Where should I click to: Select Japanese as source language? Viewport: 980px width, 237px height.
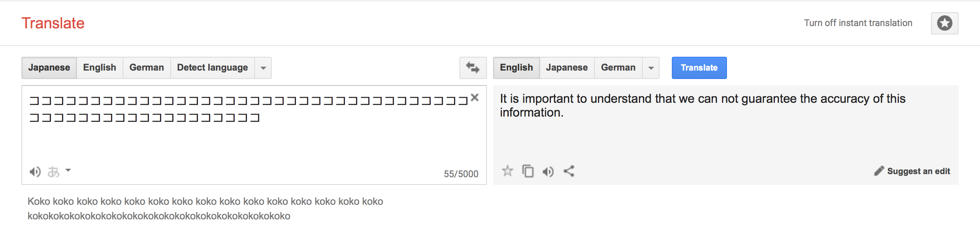pyautogui.click(x=49, y=68)
